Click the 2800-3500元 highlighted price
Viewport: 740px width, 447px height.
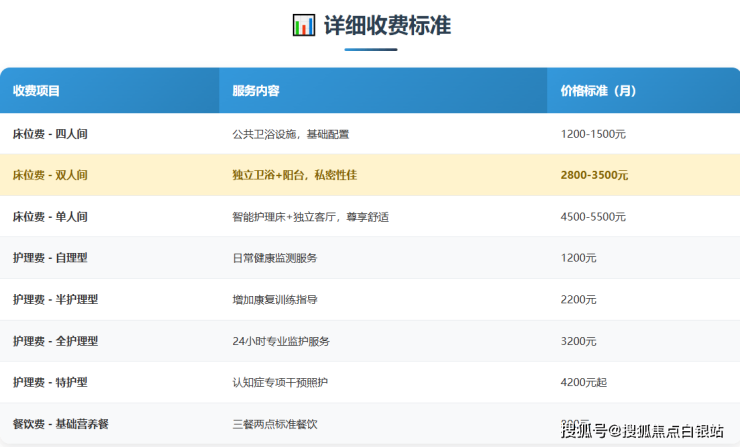point(595,175)
